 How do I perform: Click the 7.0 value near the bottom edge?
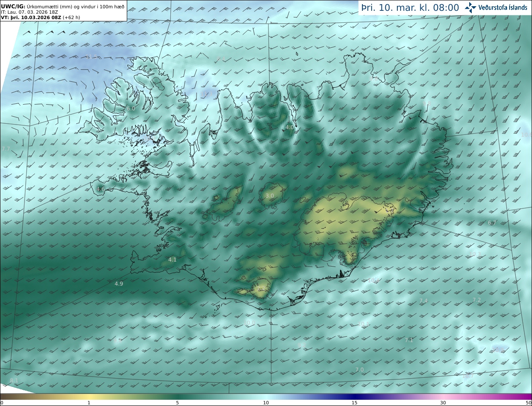coord(360,369)
